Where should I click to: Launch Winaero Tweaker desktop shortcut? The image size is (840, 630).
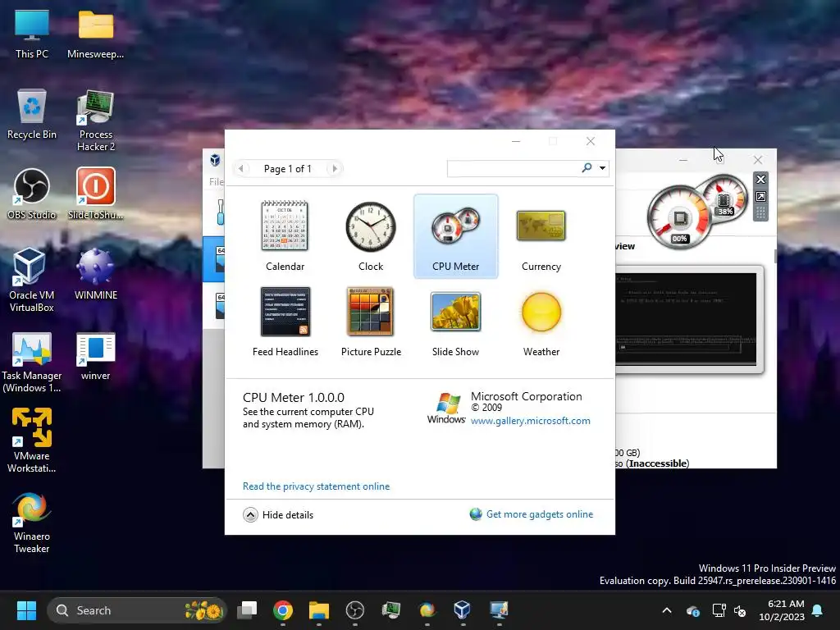(32, 523)
